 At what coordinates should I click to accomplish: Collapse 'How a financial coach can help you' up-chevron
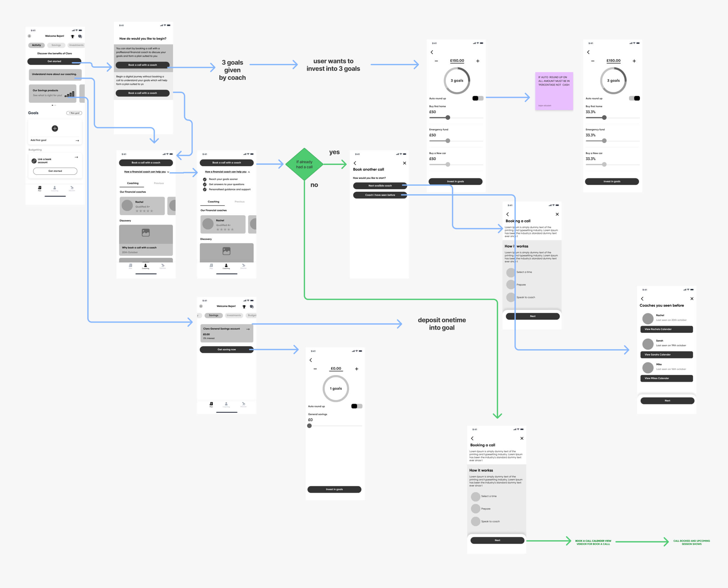[249, 172]
